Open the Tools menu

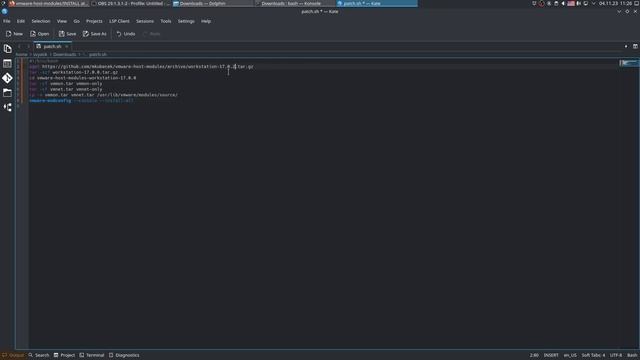click(x=166, y=21)
